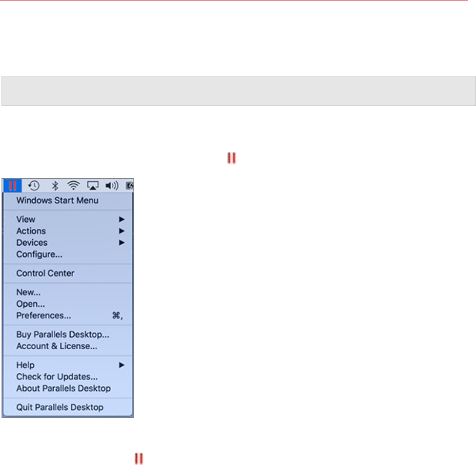Image resolution: width=476 pixels, height=465 pixels.
Task: Expand the arrow next to View
Action: (x=122, y=219)
